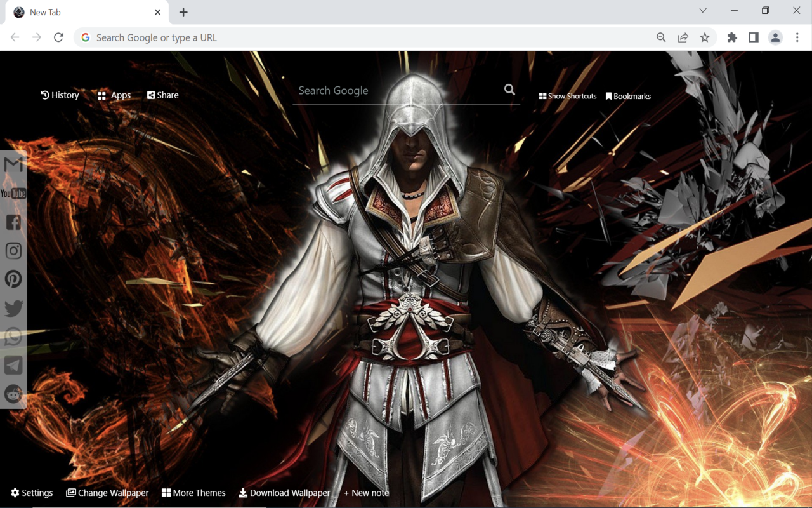
Task: Open the Bookmarks panel
Action: (628, 96)
